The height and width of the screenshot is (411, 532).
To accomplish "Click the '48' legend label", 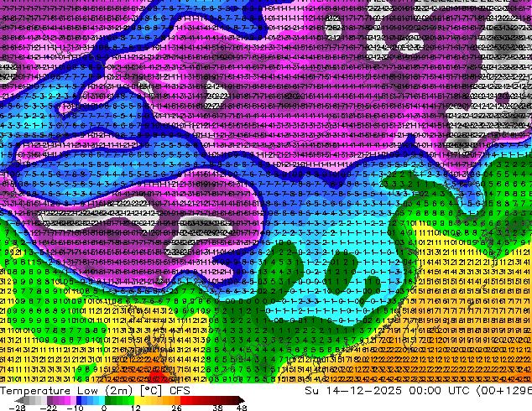I will pyautogui.click(x=241, y=408).
